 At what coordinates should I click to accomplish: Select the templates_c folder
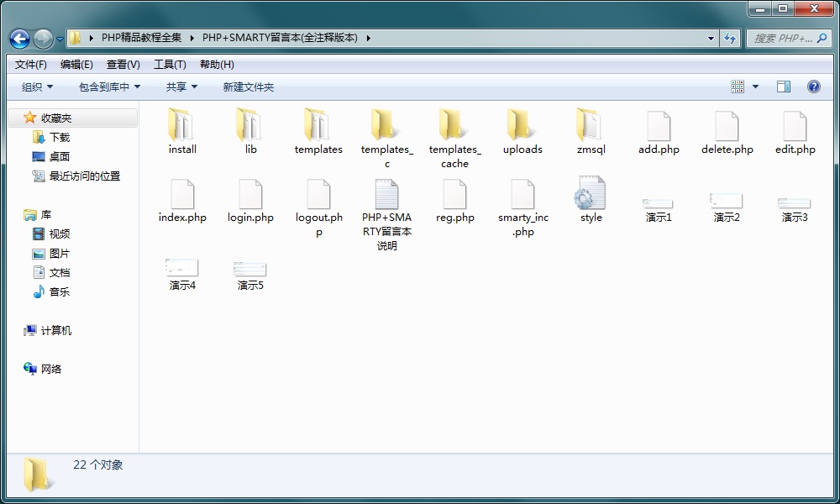click(386, 139)
